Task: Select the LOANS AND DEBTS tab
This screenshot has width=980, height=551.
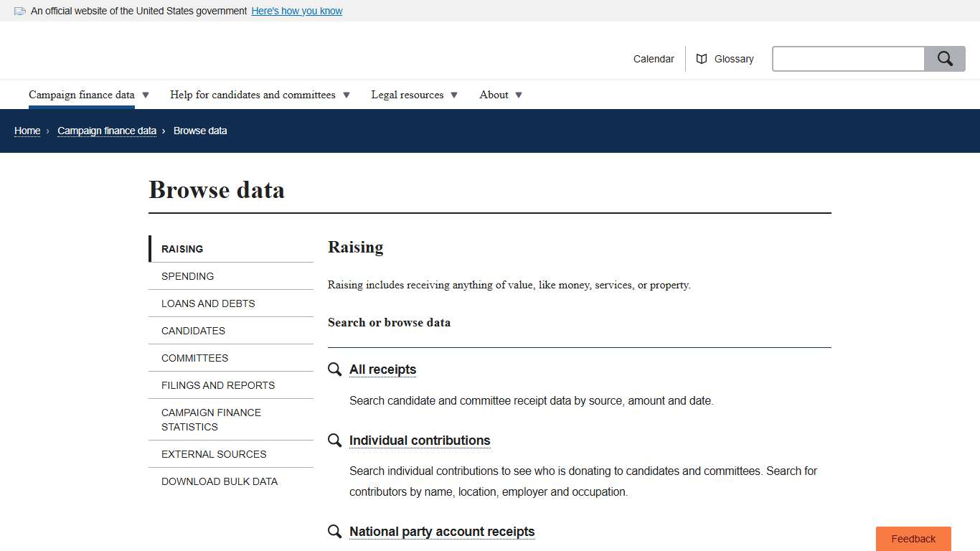Action: click(208, 303)
